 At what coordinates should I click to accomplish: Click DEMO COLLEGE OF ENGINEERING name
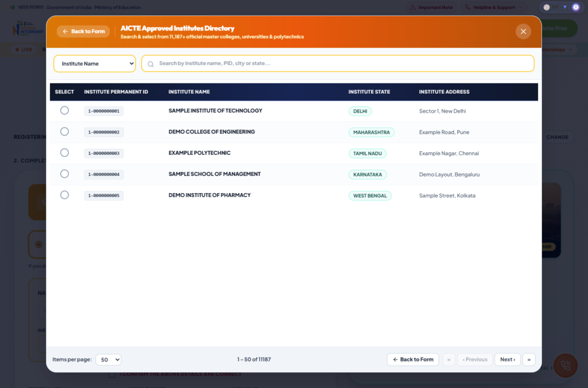[x=211, y=132]
